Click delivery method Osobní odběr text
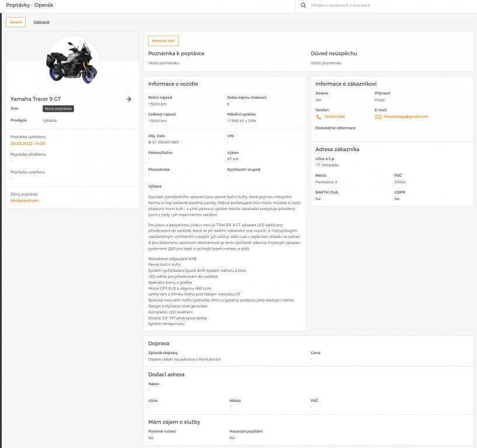 (x=185, y=359)
